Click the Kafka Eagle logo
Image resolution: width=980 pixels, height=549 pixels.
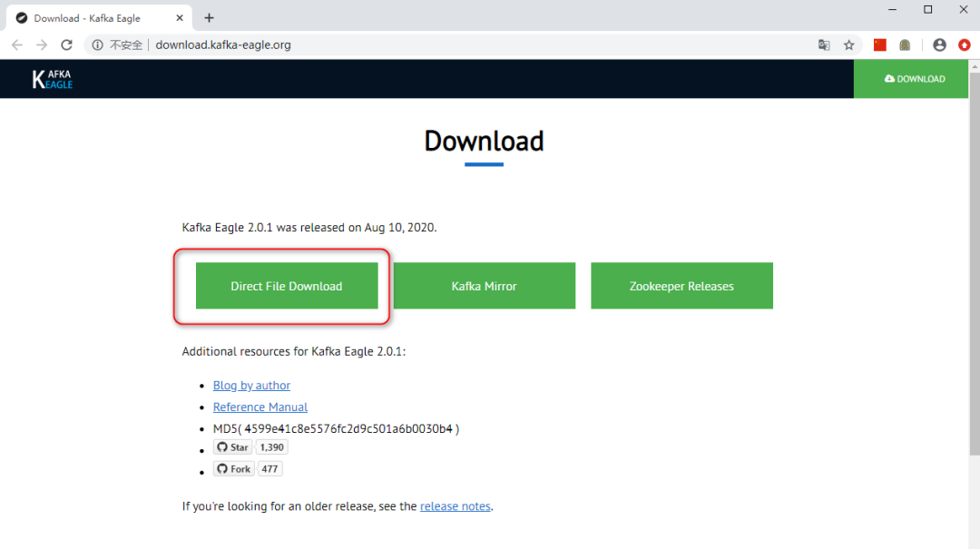coord(53,79)
